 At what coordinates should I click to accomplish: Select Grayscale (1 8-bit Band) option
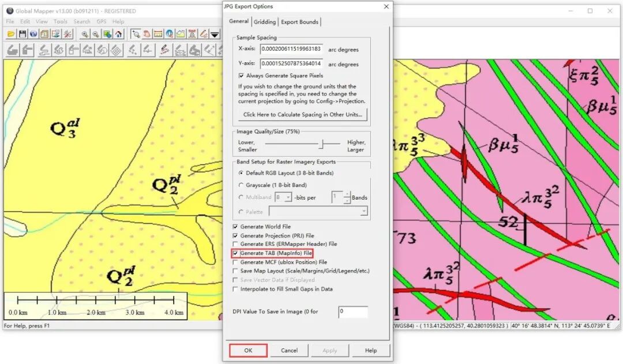241,185
